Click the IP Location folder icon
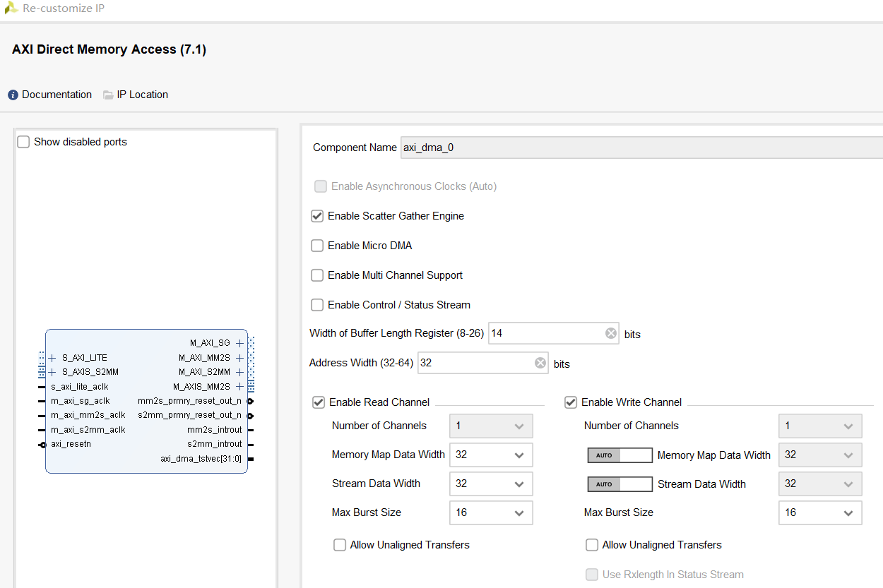 tap(107, 95)
